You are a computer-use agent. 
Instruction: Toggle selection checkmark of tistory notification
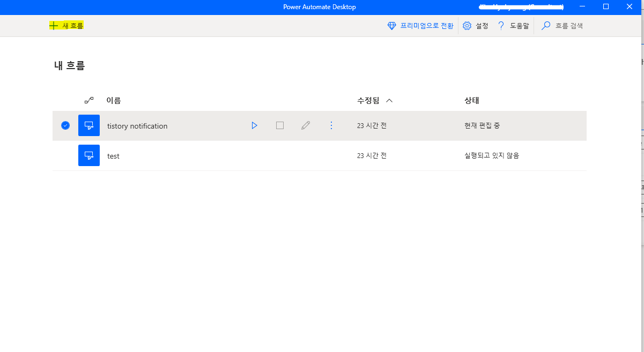(65, 125)
